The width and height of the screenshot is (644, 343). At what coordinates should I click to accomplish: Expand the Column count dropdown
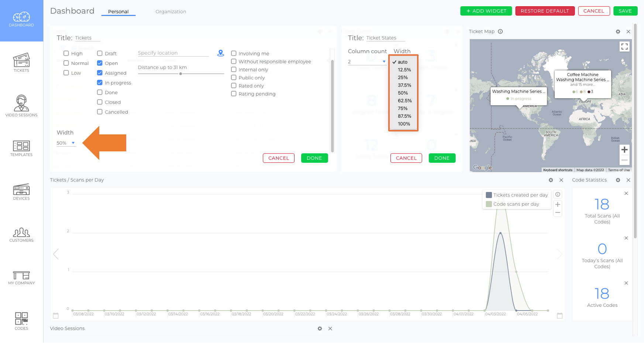(367, 62)
